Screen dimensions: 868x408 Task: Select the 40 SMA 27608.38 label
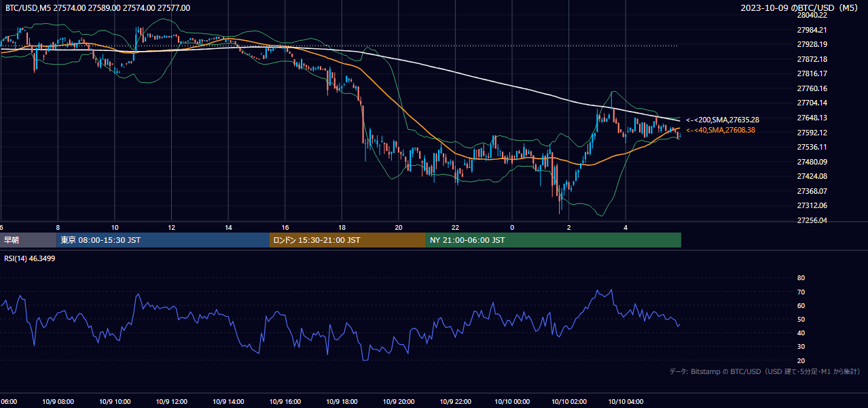[721, 130]
